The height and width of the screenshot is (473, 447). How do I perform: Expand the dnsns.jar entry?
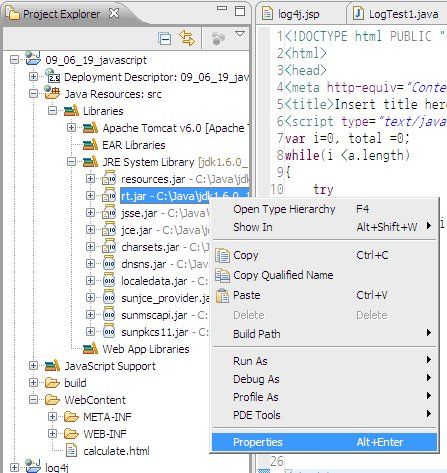pyautogui.click(x=90, y=264)
